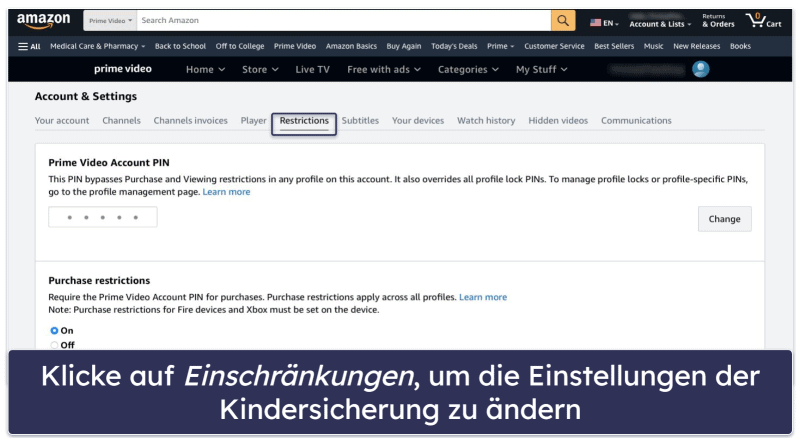This screenshot has height=438, width=800.
Task: Click the Prime Video Account PIN field
Action: coord(103,217)
